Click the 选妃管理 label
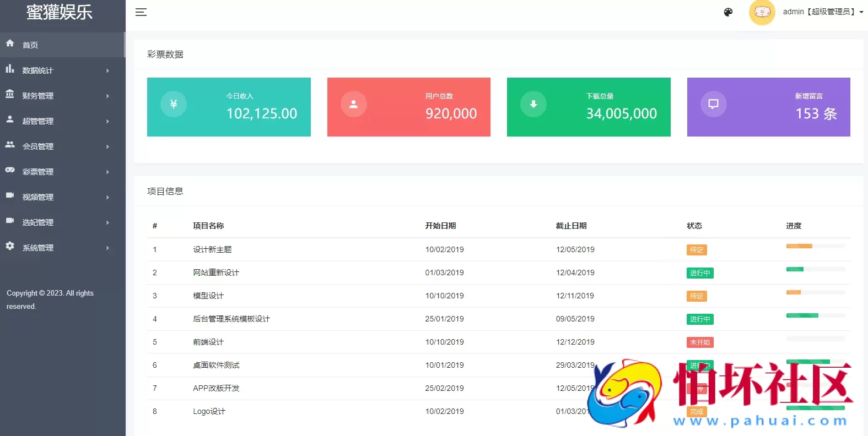 (x=38, y=222)
